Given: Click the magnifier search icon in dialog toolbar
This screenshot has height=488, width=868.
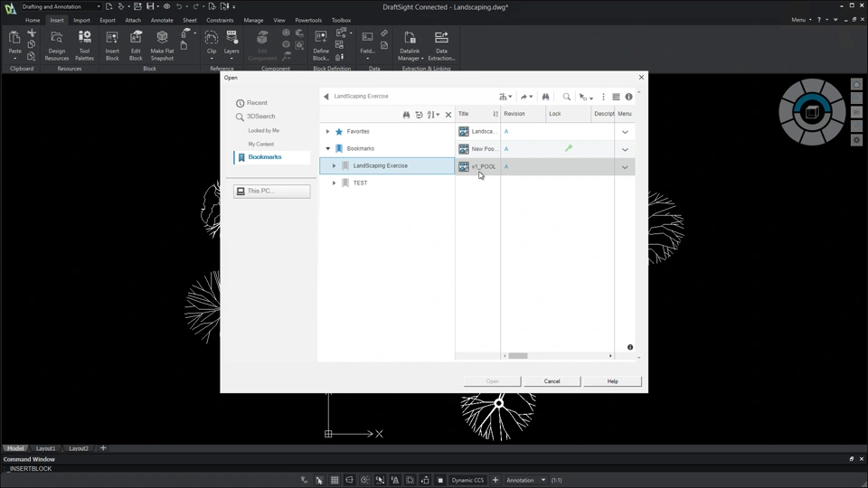Looking at the screenshot, I should 566,97.
